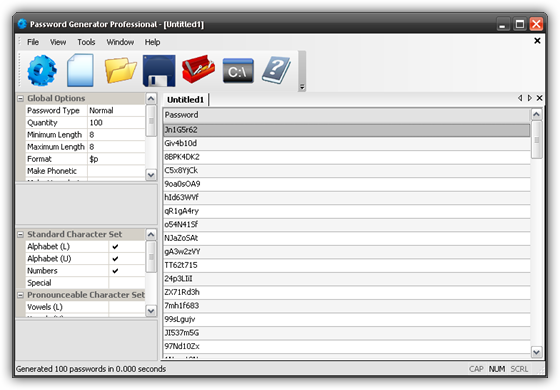This screenshot has width=560, height=390.
Task: Click the password list scroll down arrow
Action: click(x=536, y=352)
